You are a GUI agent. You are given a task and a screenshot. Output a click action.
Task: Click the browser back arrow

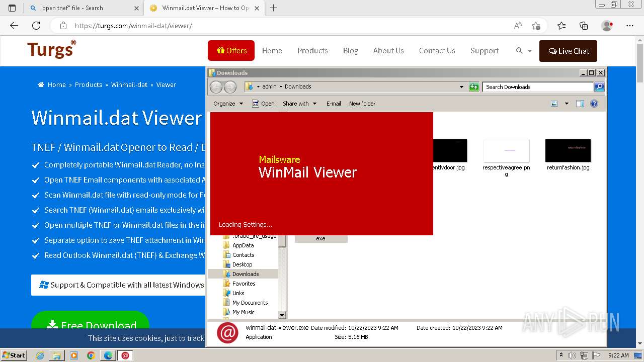(14, 26)
